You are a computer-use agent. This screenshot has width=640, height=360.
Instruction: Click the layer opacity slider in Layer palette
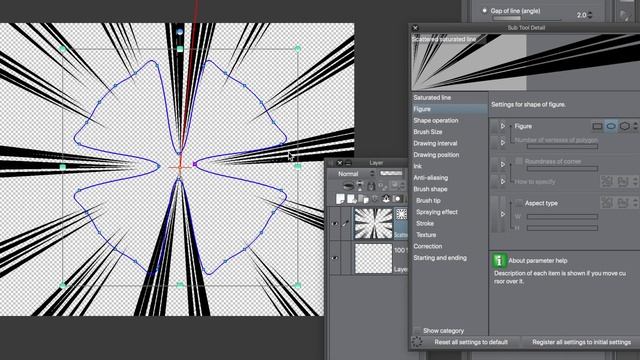[x=391, y=173]
